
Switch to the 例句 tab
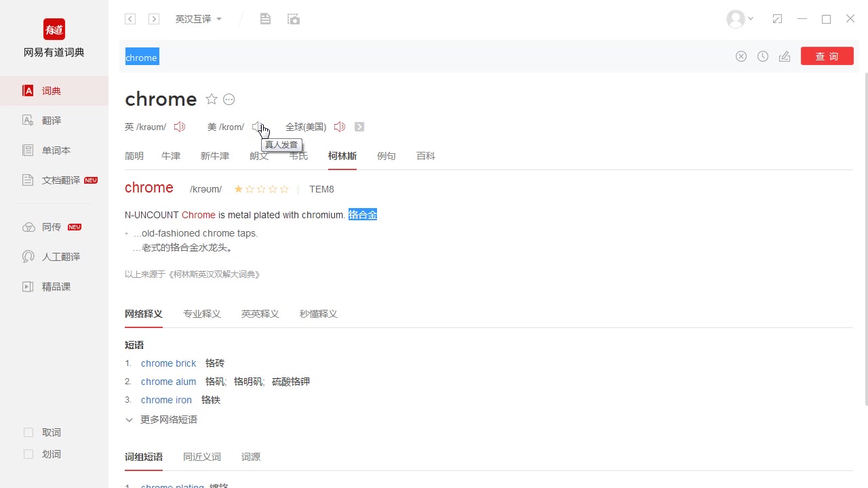387,156
